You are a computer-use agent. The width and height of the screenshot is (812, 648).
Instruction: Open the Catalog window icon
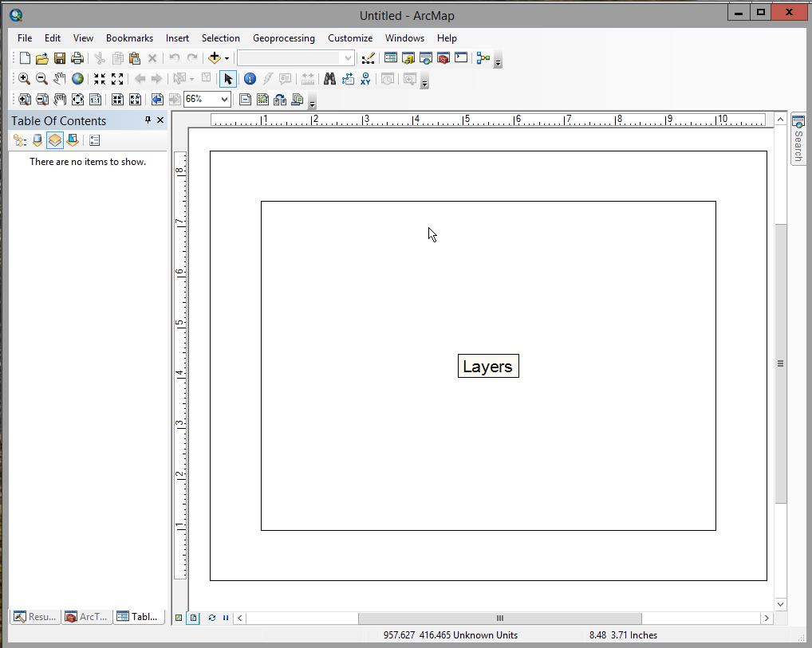[x=408, y=58]
